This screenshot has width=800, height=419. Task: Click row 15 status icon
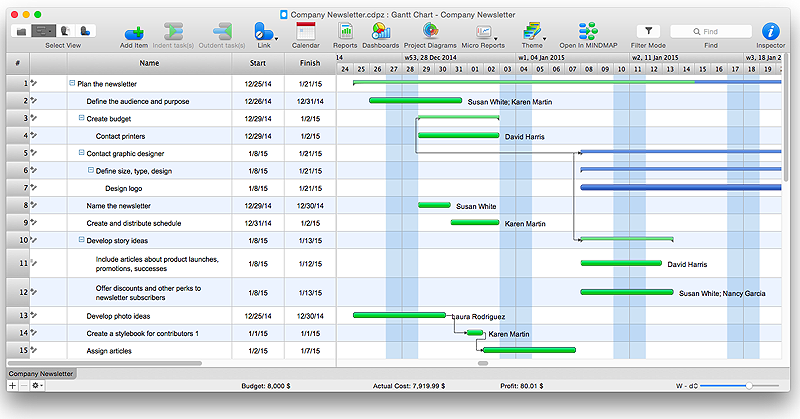tap(34, 350)
